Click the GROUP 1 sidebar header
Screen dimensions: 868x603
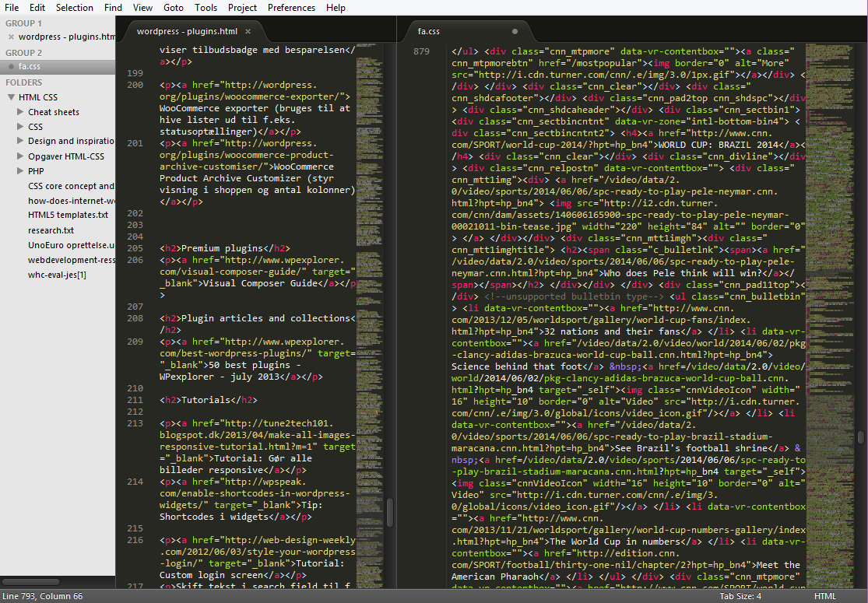pos(24,23)
